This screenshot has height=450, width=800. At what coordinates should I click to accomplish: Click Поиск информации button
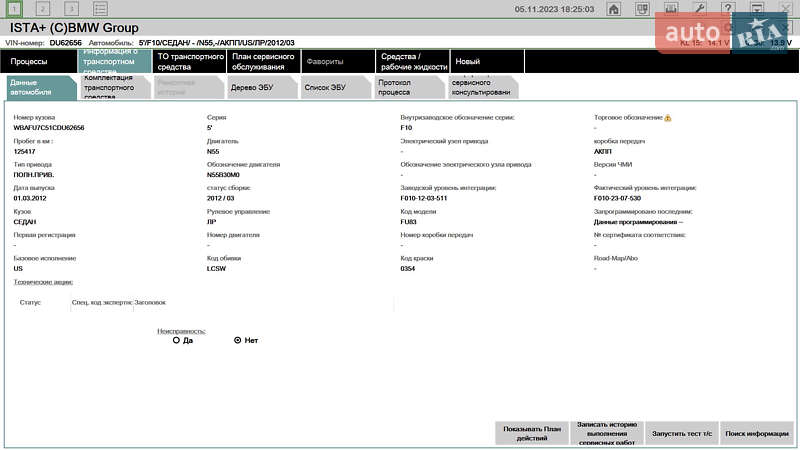(757, 433)
